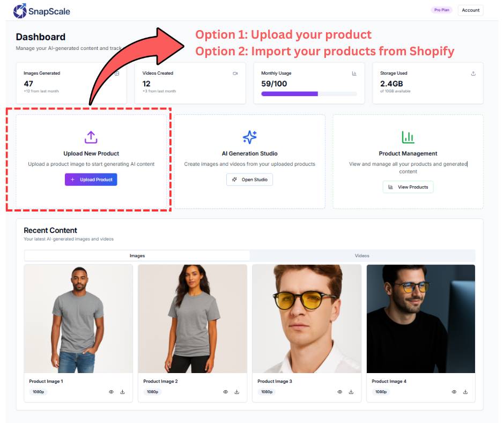Toggle preview eye on Product Image 3
Viewport: 504px width, 423px height.
[x=339, y=392]
